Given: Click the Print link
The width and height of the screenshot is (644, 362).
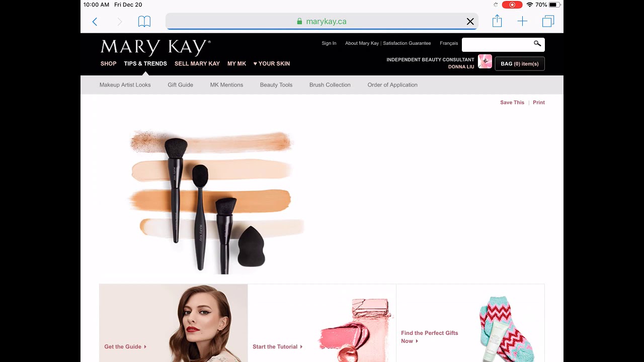Looking at the screenshot, I should pos(539,102).
